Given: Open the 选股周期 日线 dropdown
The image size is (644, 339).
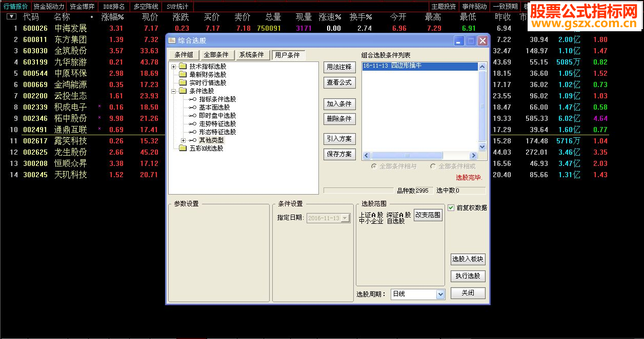Looking at the screenshot, I should 440,294.
